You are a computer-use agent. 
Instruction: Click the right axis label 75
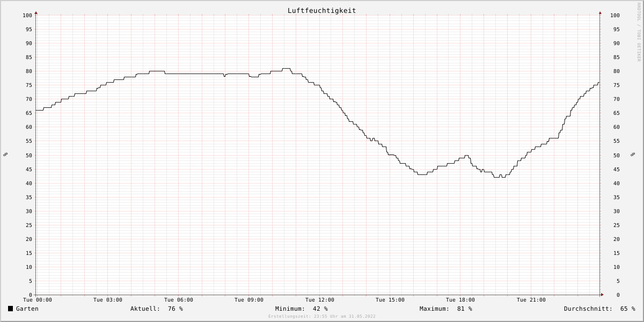(x=616, y=85)
